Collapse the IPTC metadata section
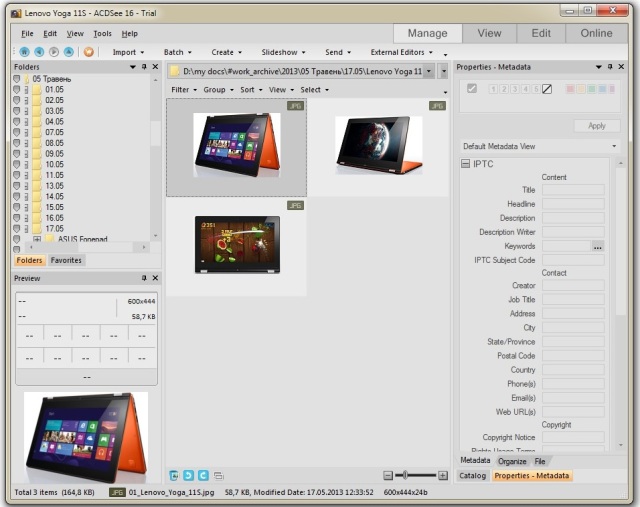Viewport: 640px width, 507px height. tap(465, 164)
